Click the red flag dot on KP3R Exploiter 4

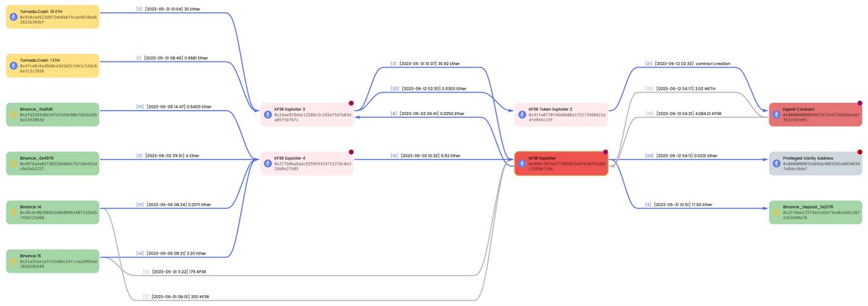(x=351, y=152)
